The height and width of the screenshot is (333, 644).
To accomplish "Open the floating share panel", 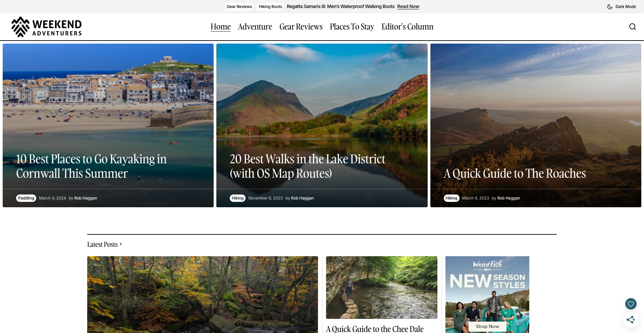I will (631, 320).
